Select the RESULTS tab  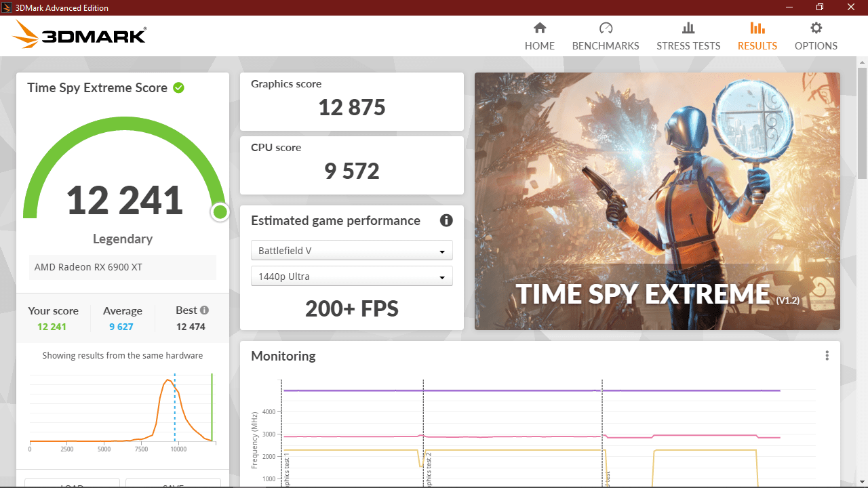(757, 37)
